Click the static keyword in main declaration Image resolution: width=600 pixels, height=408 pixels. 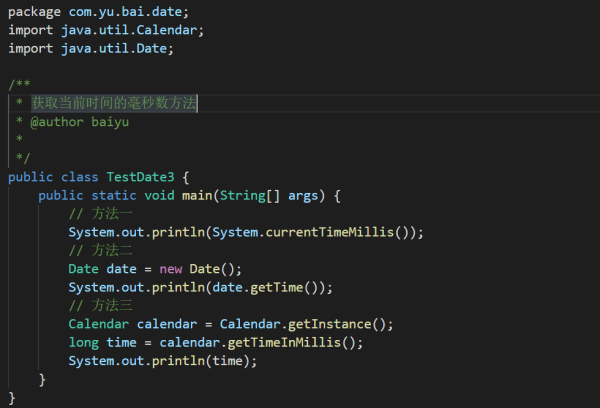114,196
